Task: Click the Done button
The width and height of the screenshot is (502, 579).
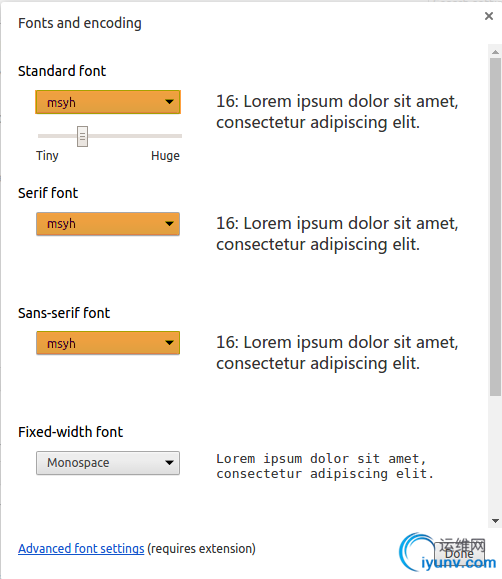Action: (459, 553)
